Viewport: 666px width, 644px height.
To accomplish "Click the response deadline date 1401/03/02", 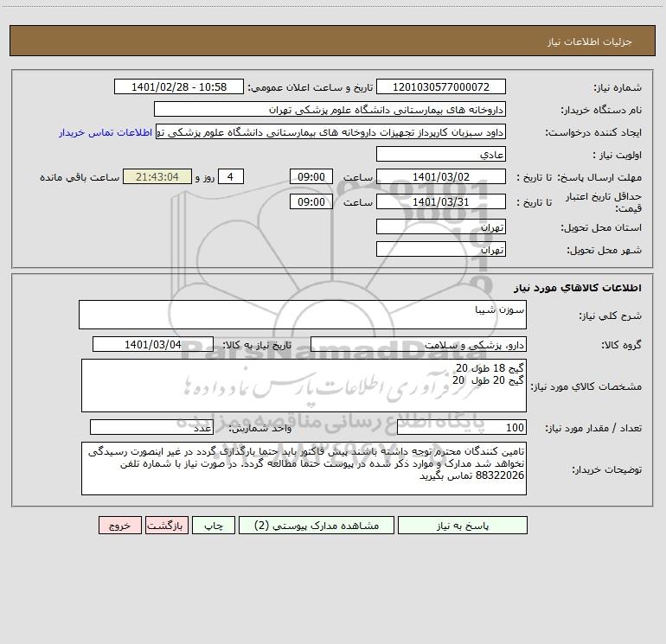I will pyautogui.click(x=441, y=176).
